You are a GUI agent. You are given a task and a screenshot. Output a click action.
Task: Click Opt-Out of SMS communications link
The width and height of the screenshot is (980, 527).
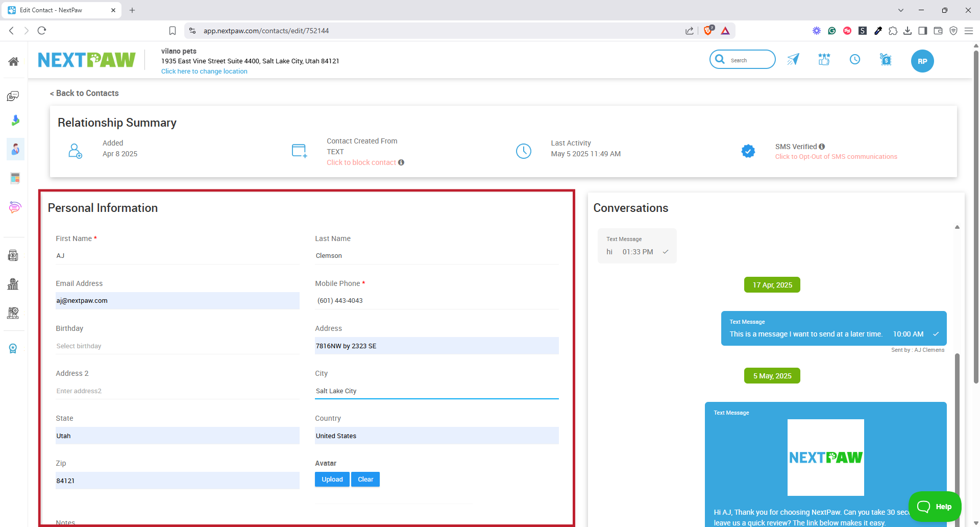click(x=836, y=157)
